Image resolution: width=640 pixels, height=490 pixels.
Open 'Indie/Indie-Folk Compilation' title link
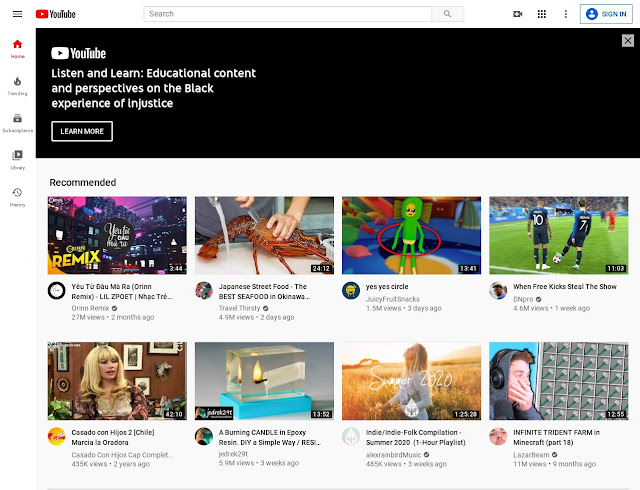click(416, 437)
